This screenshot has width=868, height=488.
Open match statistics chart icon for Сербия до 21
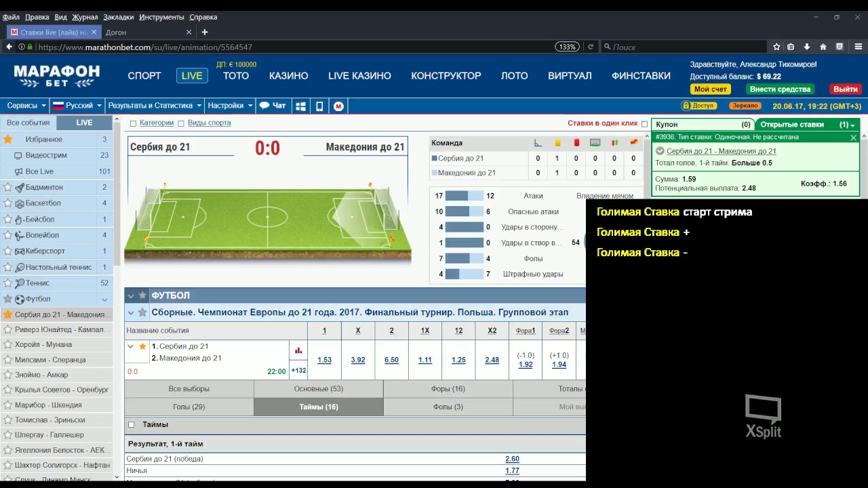[298, 350]
